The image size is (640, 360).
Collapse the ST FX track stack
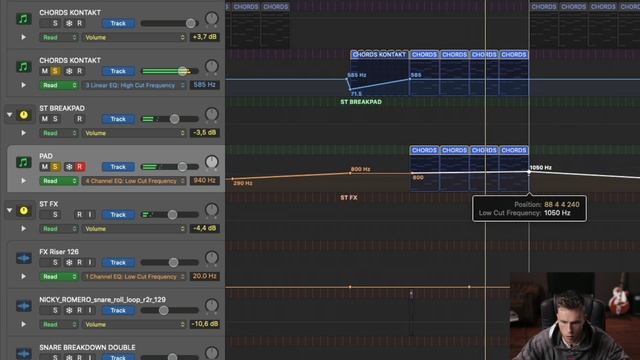tap(9, 211)
